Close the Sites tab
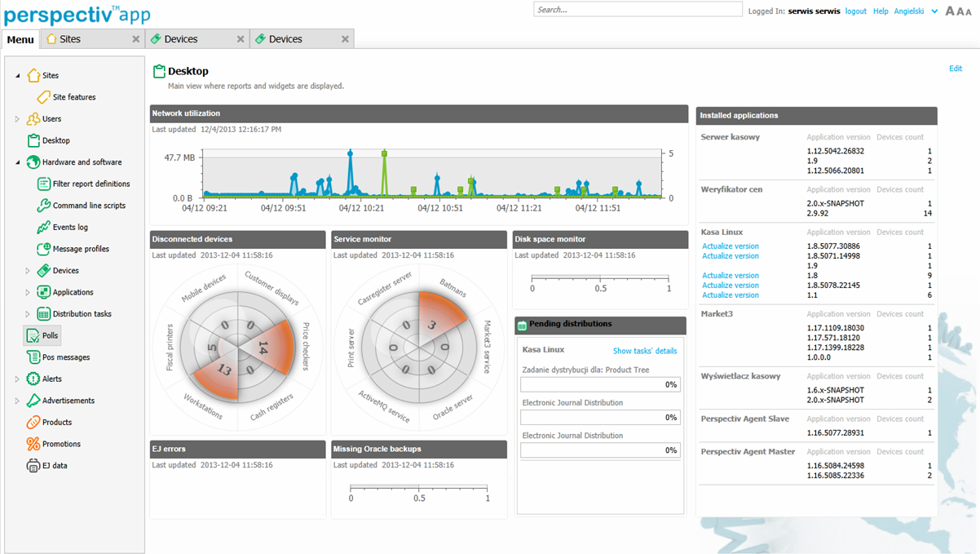The height and width of the screenshot is (554, 980). 136,39
